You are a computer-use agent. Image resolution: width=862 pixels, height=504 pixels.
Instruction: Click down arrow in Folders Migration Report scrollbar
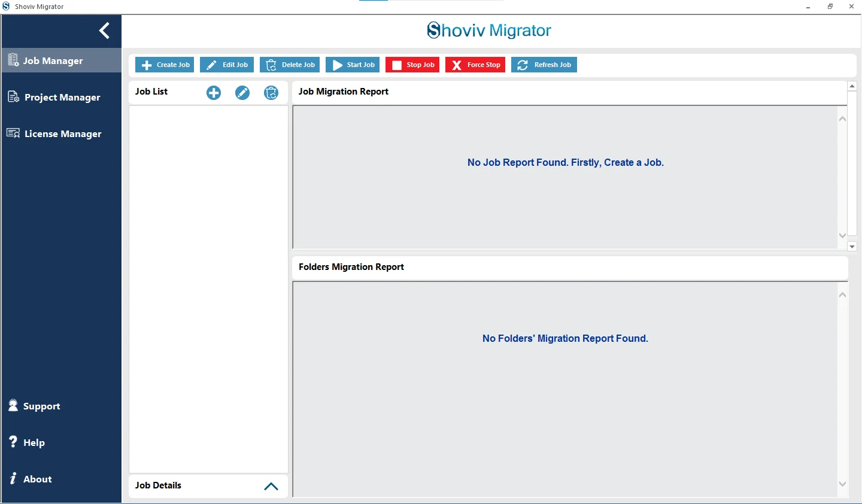pyautogui.click(x=842, y=484)
